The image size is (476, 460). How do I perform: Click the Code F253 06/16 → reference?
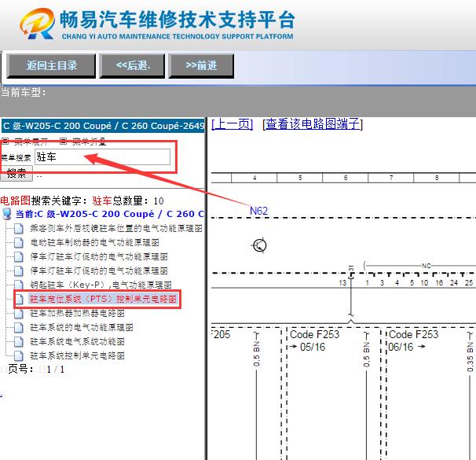point(413,340)
